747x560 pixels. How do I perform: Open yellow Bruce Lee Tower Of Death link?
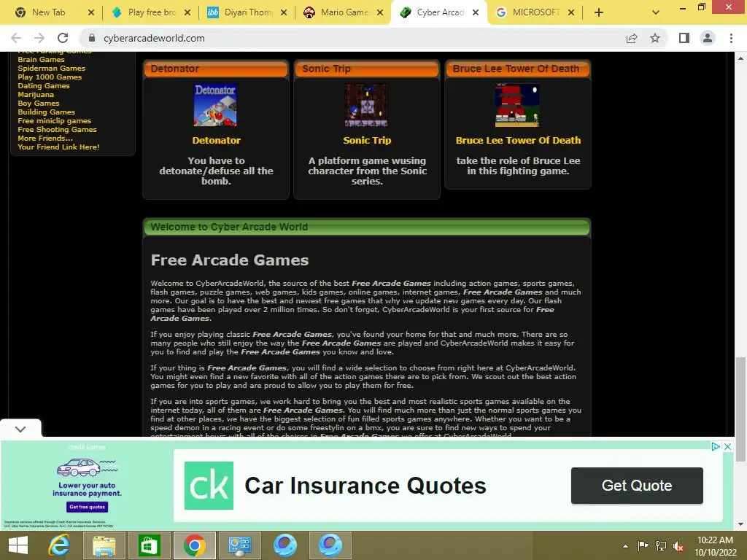pyautogui.click(x=519, y=141)
